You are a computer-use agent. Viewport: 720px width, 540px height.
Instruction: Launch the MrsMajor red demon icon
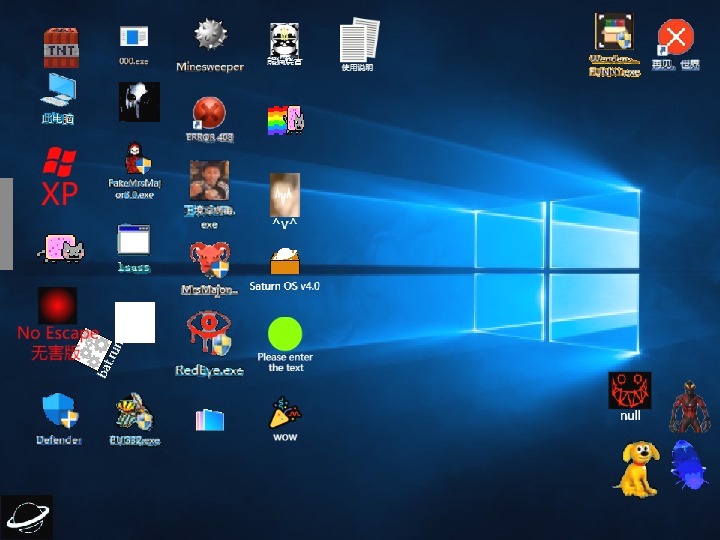(210, 260)
